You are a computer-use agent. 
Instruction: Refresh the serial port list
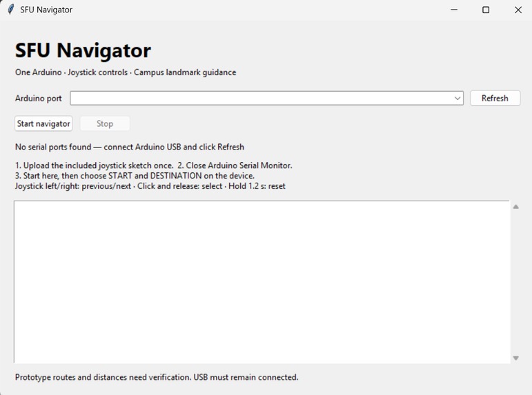pos(495,99)
